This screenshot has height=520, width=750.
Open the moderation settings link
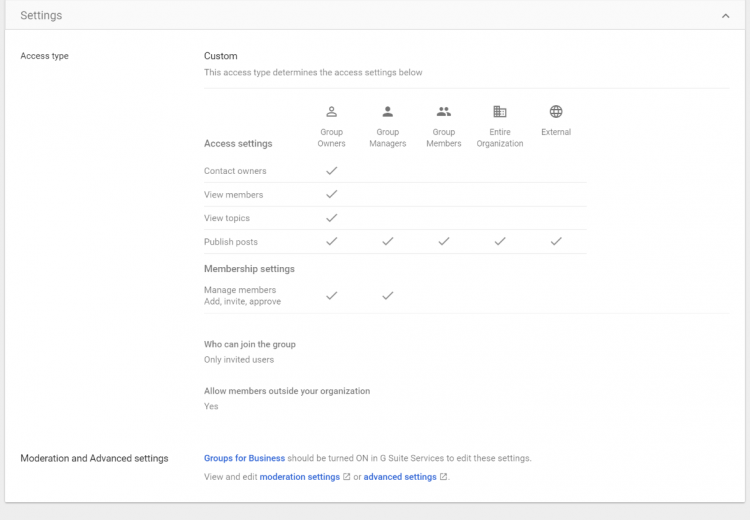point(299,477)
